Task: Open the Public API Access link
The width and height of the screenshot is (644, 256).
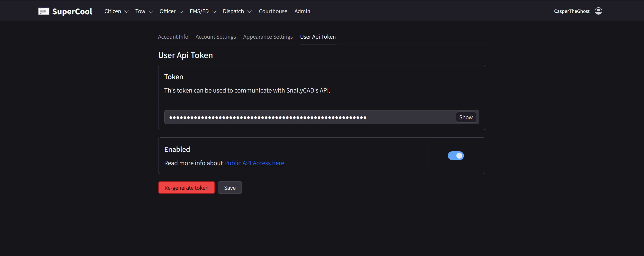Action: click(x=254, y=163)
